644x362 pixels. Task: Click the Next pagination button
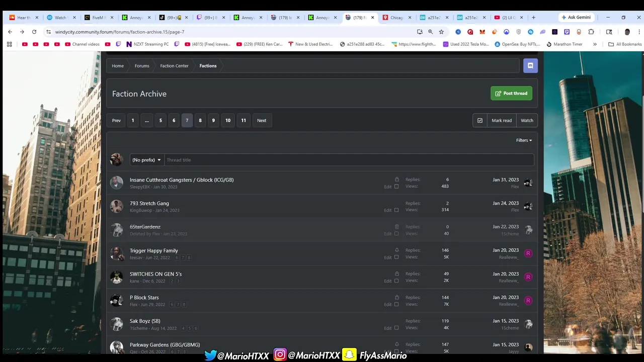click(262, 121)
